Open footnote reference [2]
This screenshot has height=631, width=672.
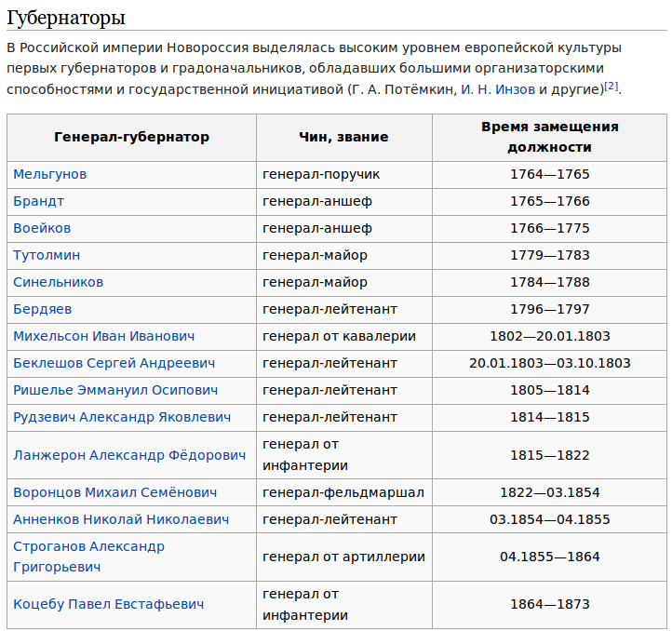[x=612, y=87]
